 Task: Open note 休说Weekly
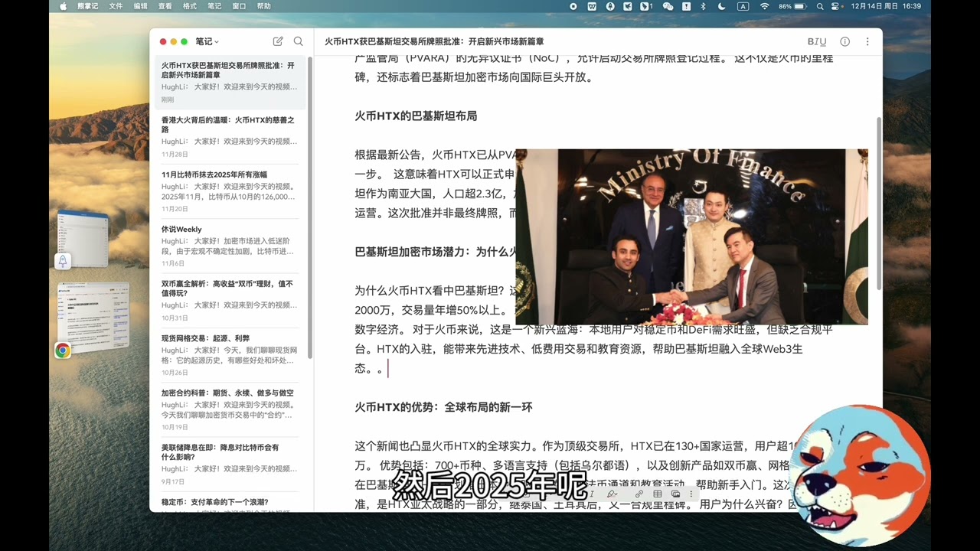pos(229,246)
